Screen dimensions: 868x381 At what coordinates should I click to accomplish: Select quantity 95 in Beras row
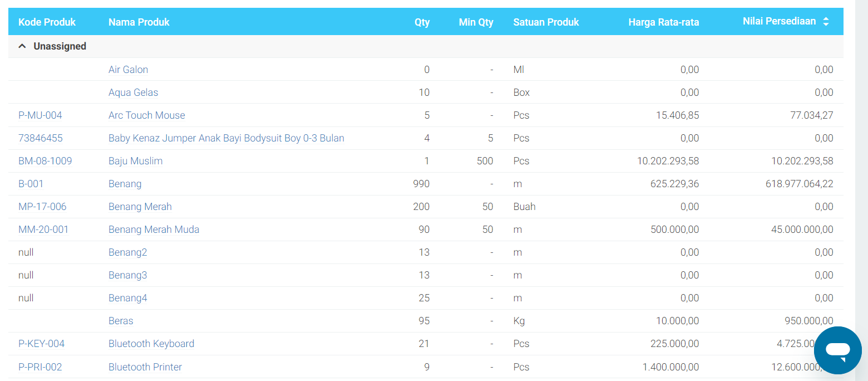(x=424, y=321)
